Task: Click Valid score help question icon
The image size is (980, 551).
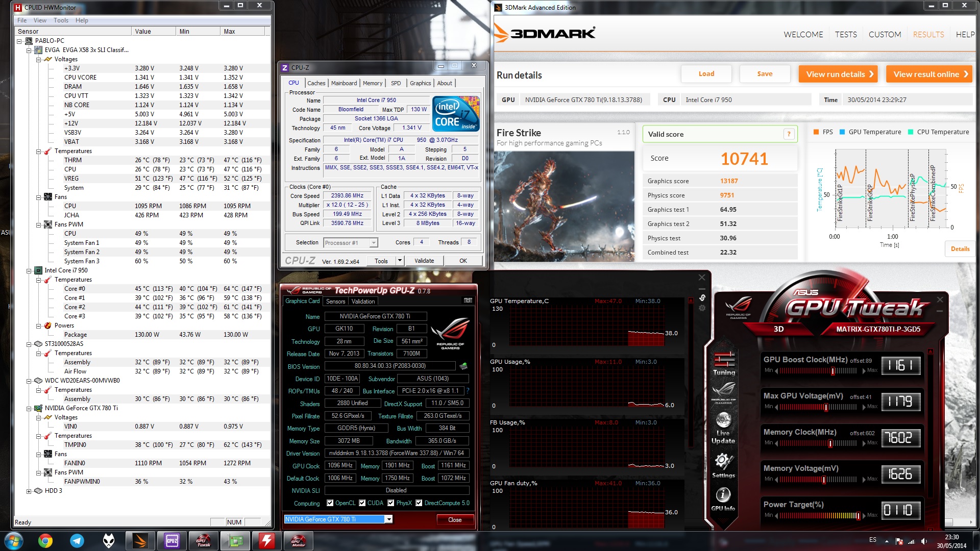Action: (789, 134)
